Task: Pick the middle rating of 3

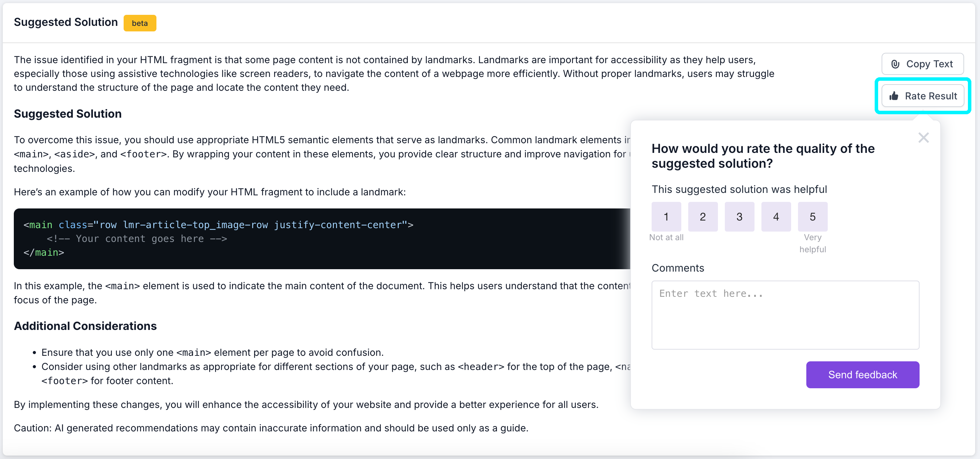Action: 739,217
